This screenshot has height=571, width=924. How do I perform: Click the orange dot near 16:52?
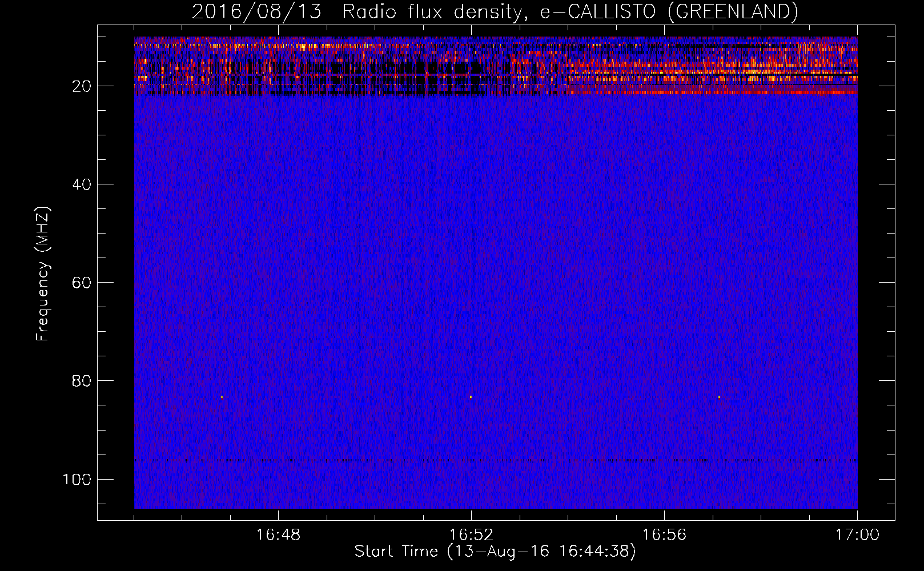pos(471,397)
